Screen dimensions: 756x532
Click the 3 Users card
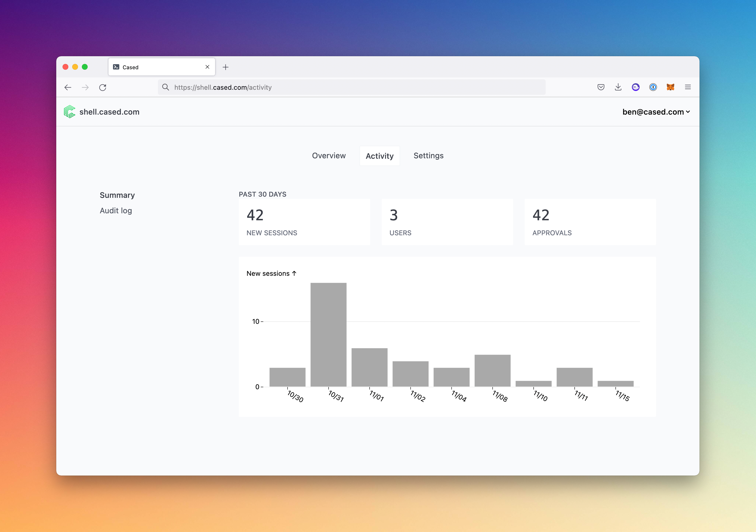[x=447, y=222]
